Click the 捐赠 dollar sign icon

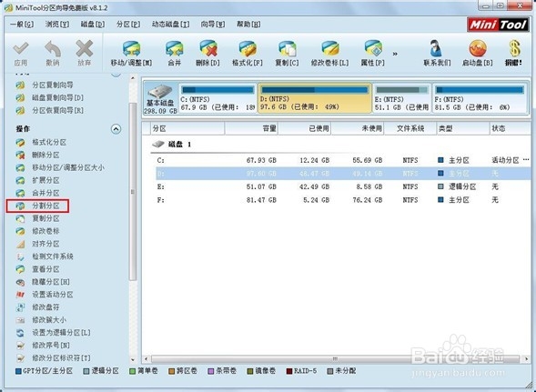click(x=514, y=48)
